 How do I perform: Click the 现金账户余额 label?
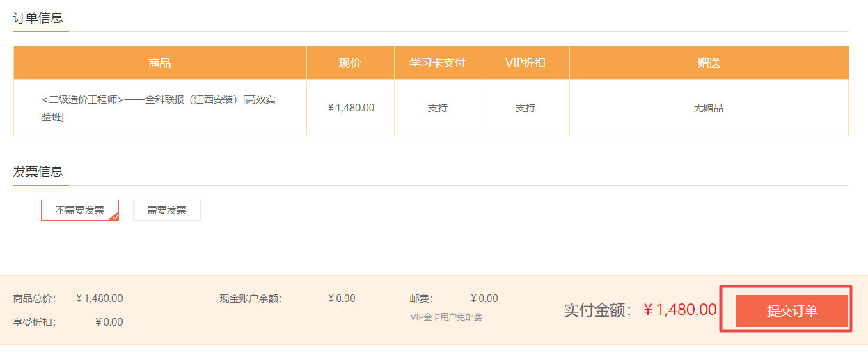[251, 298]
